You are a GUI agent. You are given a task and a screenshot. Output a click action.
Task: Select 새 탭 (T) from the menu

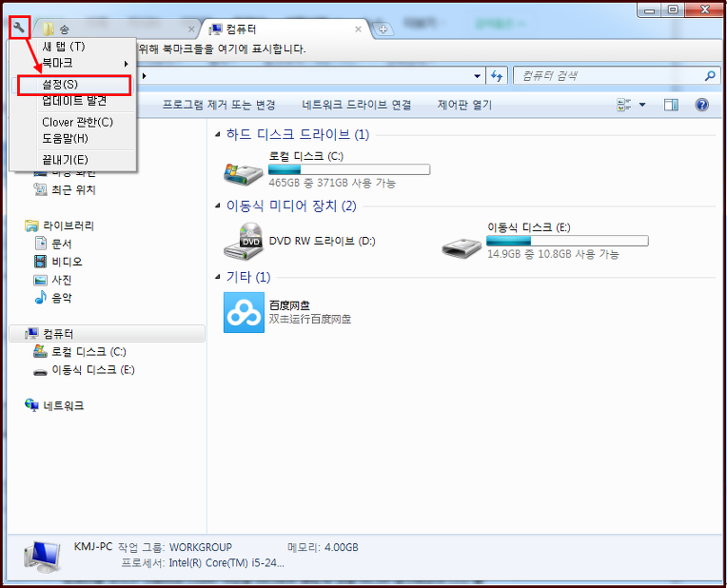coord(64,47)
